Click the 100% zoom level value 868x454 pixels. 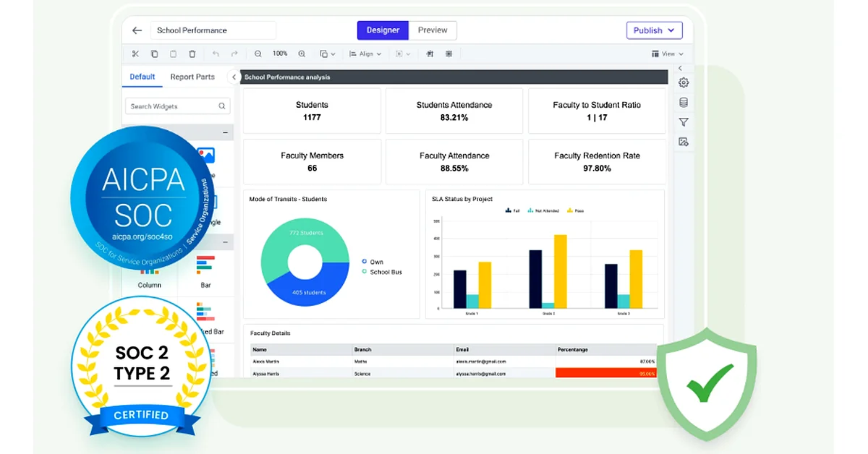point(280,53)
